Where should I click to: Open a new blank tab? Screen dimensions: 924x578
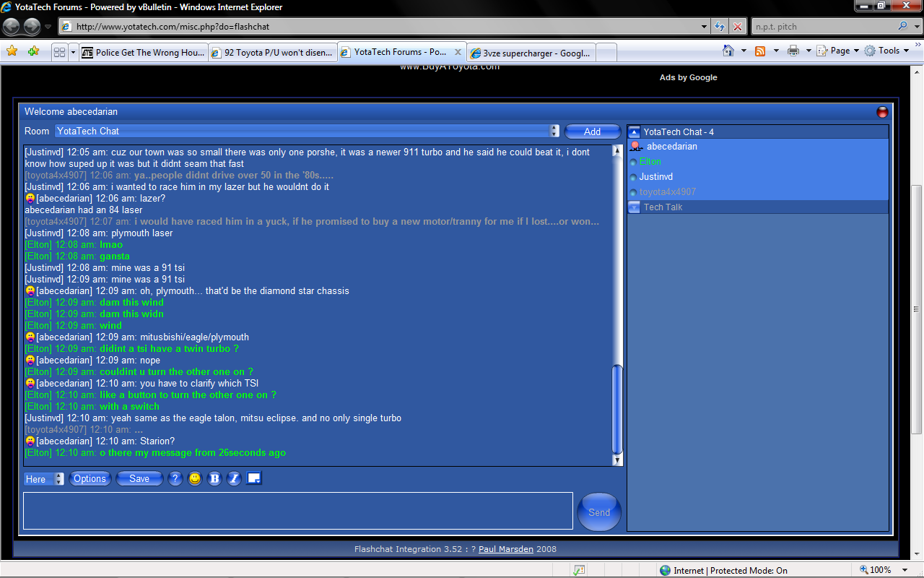coord(606,53)
